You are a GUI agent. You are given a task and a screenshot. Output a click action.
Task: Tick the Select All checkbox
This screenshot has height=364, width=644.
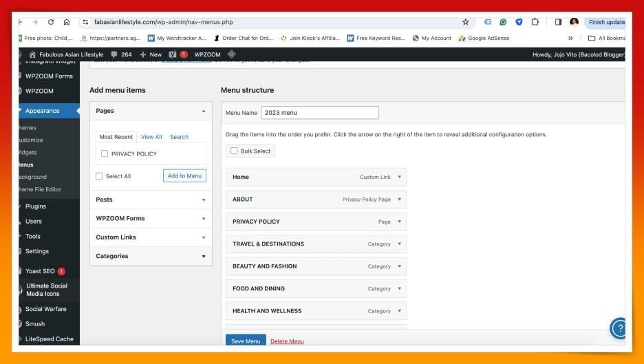[99, 176]
